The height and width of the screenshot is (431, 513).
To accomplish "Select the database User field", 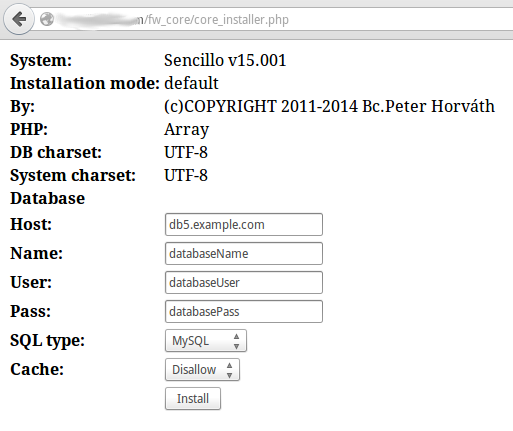I will click(244, 283).
